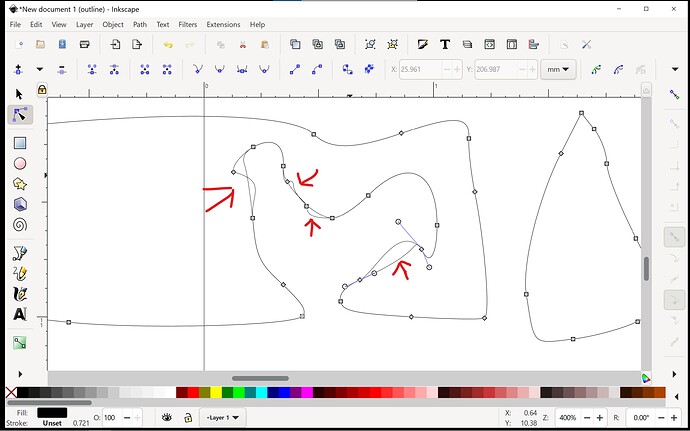Make selected nodes cusp
This screenshot has width=690, height=431.
pyautogui.click(x=198, y=69)
